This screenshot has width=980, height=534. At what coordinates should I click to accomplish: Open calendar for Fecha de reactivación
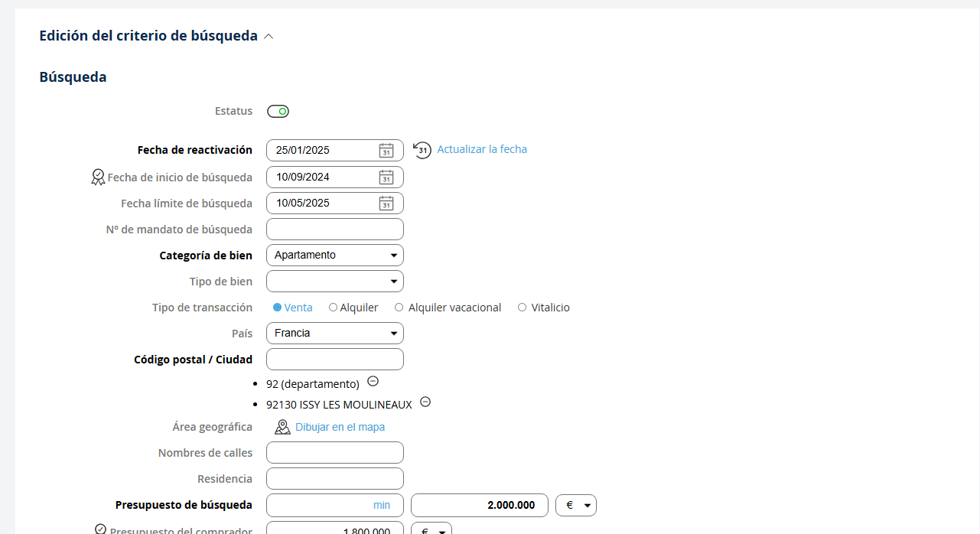pyautogui.click(x=386, y=151)
